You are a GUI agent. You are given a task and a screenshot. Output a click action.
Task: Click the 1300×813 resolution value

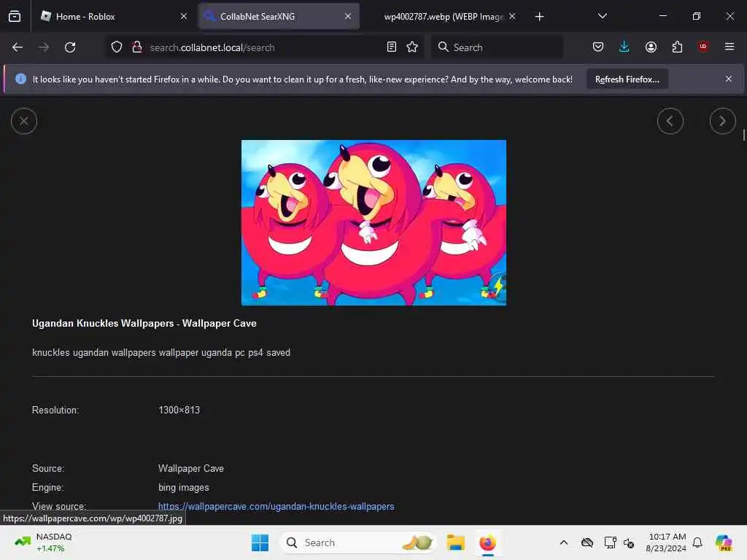(x=179, y=410)
